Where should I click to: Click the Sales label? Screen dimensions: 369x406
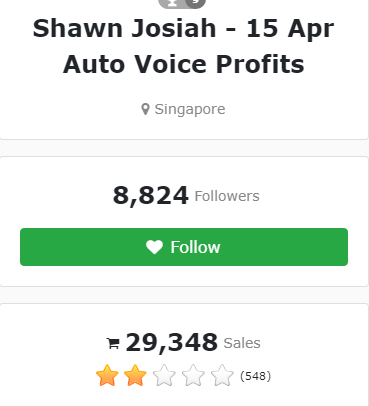[x=242, y=343]
